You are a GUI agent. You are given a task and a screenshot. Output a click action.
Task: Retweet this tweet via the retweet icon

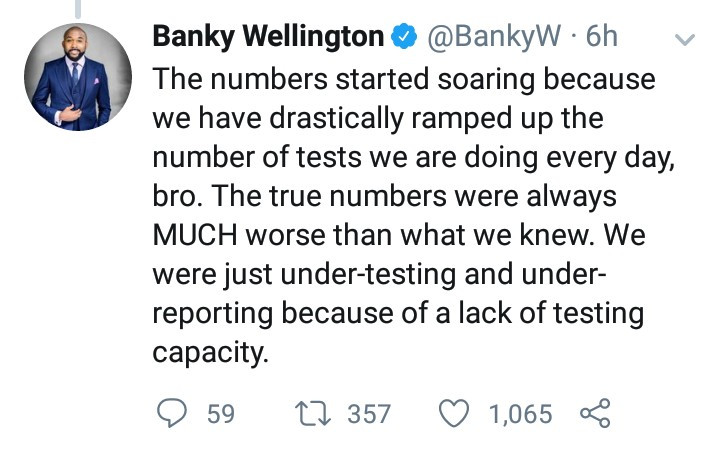[x=310, y=413]
